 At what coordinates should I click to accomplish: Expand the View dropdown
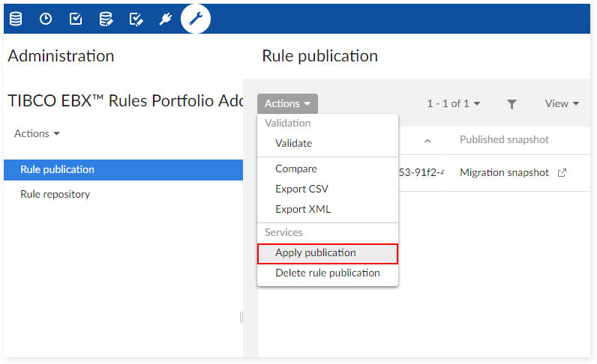coord(562,103)
